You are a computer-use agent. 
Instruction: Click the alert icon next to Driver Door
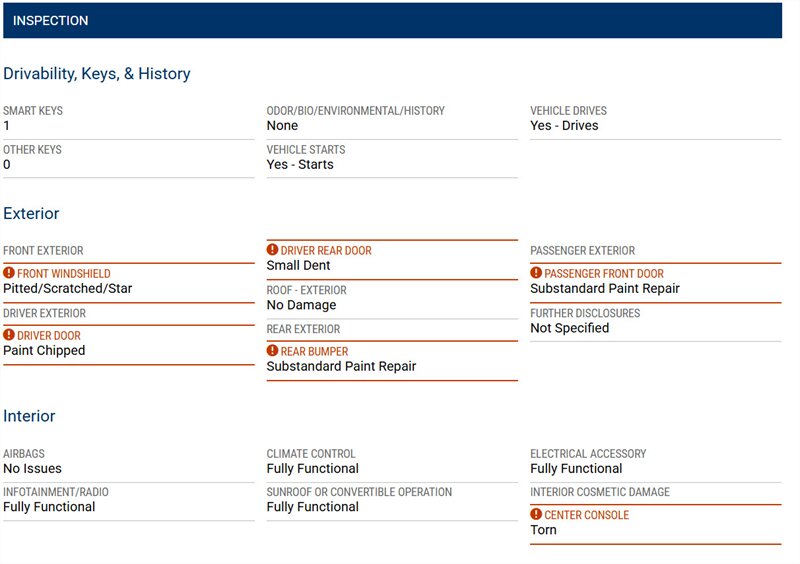point(9,336)
